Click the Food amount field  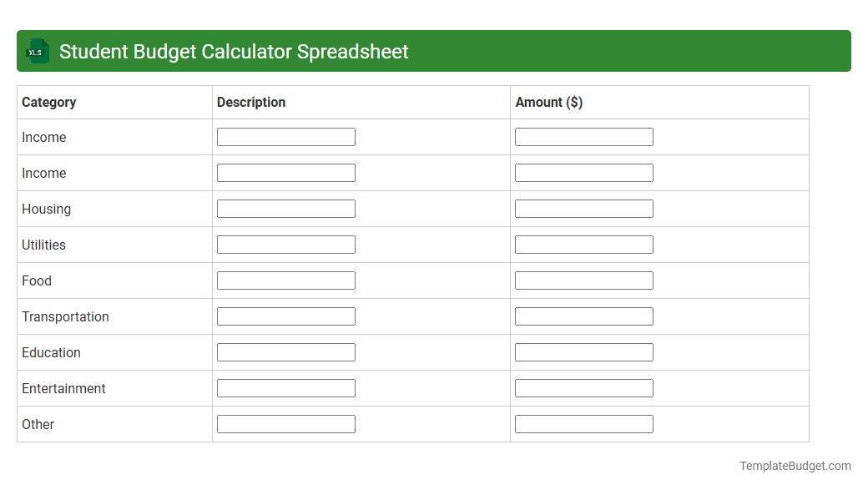[x=583, y=280]
